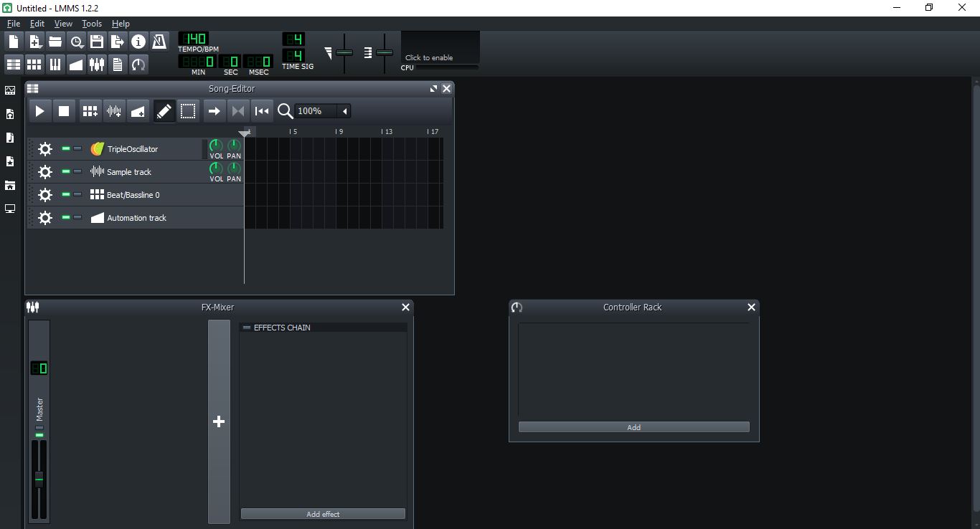Click master pitch slider handle
The height and width of the screenshot is (529, 980).
(385, 52)
